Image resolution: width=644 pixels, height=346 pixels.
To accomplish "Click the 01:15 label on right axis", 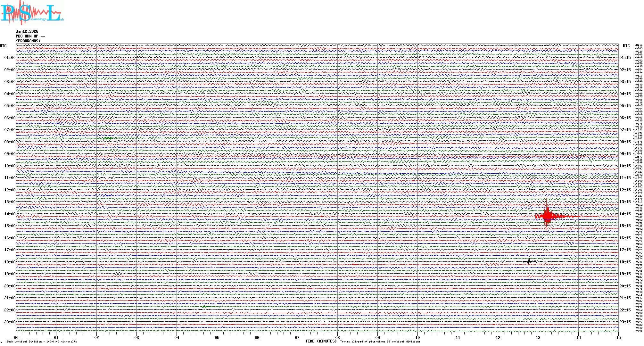I will 625,58.
